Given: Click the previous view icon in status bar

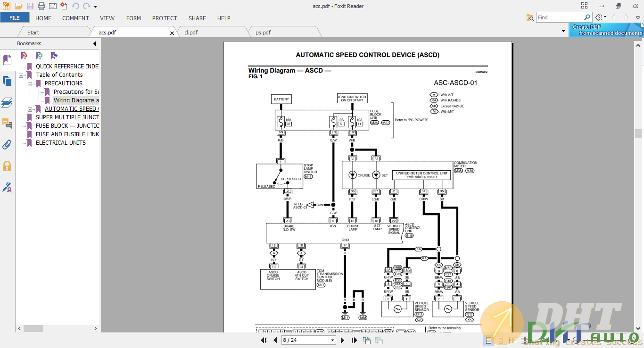Looking at the screenshot, I should tap(367, 340).
